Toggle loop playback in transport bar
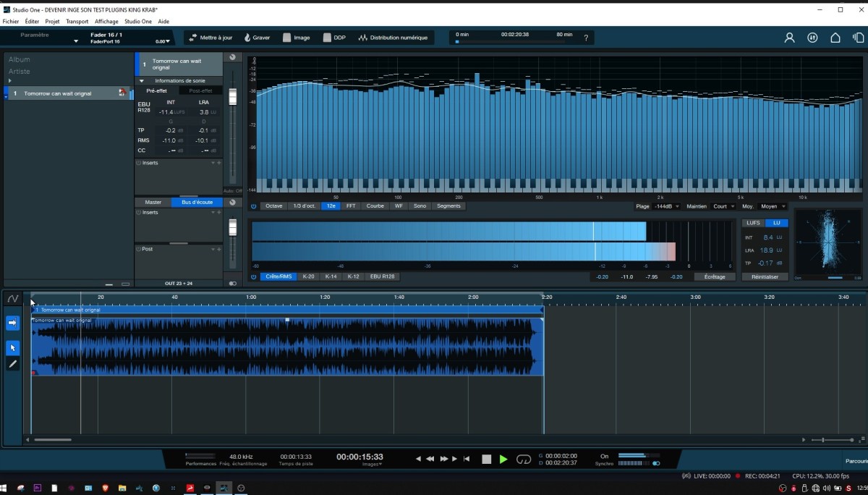This screenshot has height=495, width=868. tap(523, 459)
